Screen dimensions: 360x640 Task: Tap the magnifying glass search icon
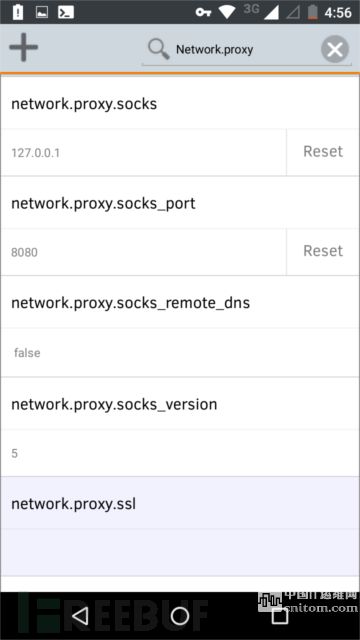[x=159, y=50]
